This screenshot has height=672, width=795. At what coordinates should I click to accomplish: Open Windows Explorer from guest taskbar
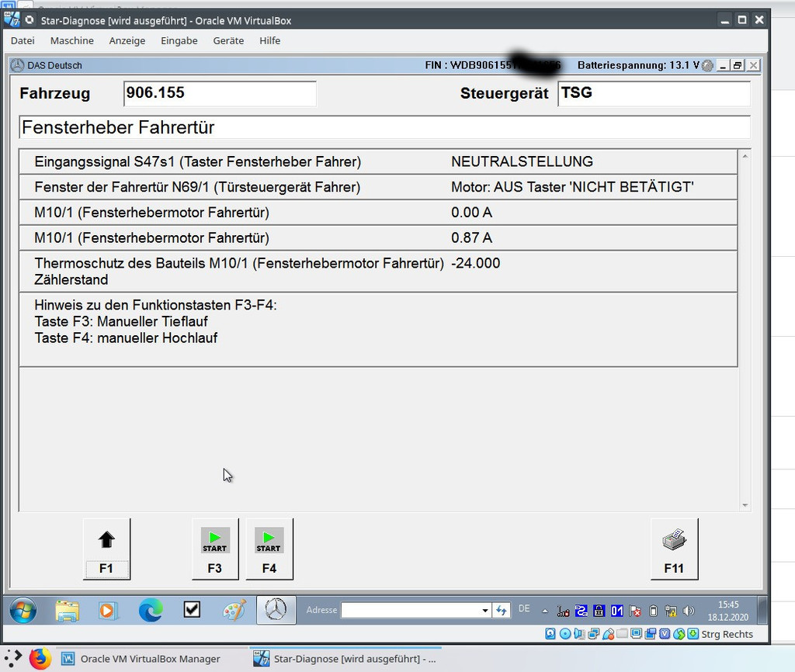pos(68,610)
